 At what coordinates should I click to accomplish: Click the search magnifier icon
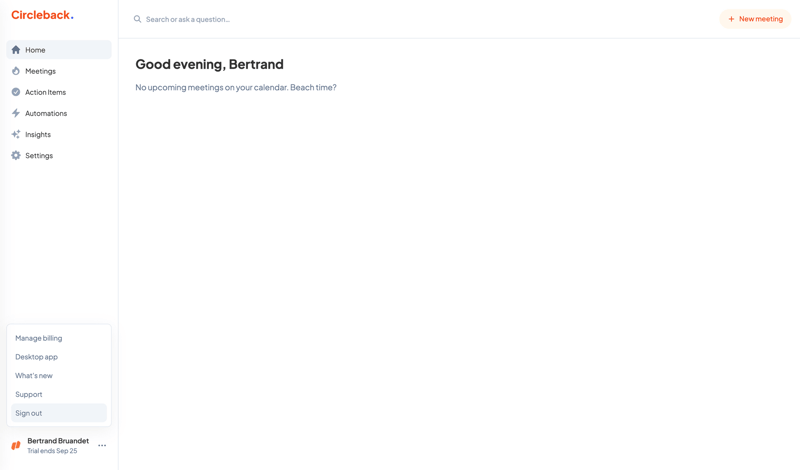[x=137, y=19]
